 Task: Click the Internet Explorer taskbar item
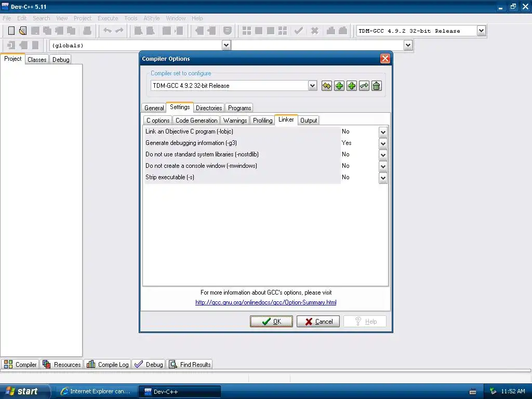tap(96, 391)
